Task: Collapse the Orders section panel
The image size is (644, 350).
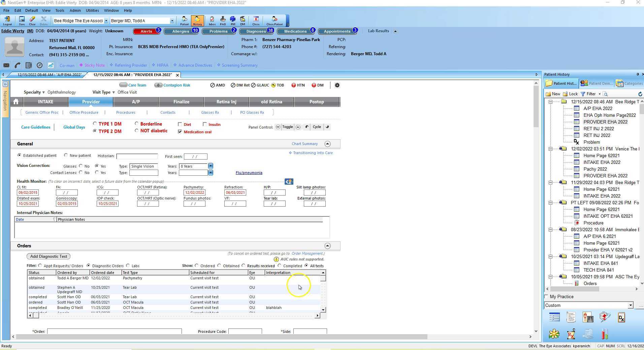Action: pos(327,246)
